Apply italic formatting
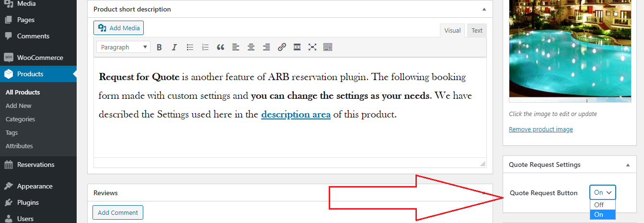 tap(174, 47)
